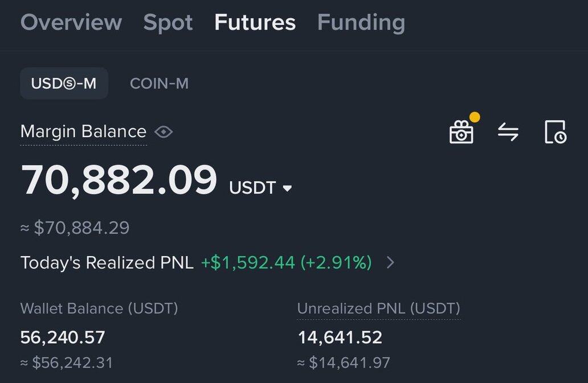Image resolution: width=588 pixels, height=383 pixels.
Task: Select the COIN-M futures toggle
Action: pos(159,84)
